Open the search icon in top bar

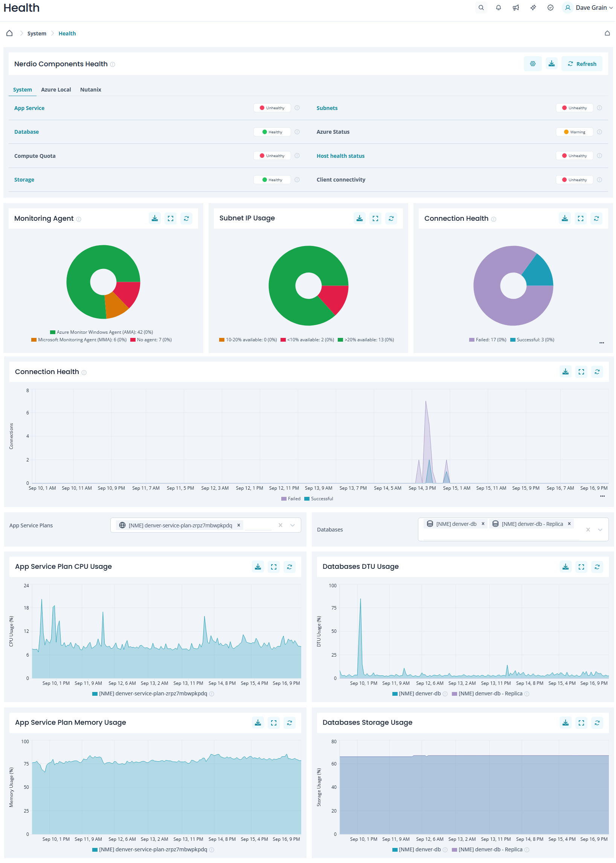coord(481,8)
